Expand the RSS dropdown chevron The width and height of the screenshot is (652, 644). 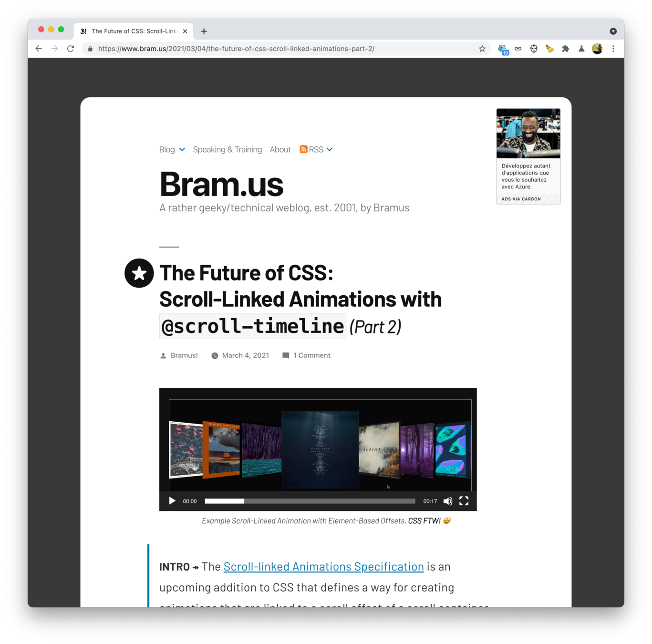click(x=330, y=149)
